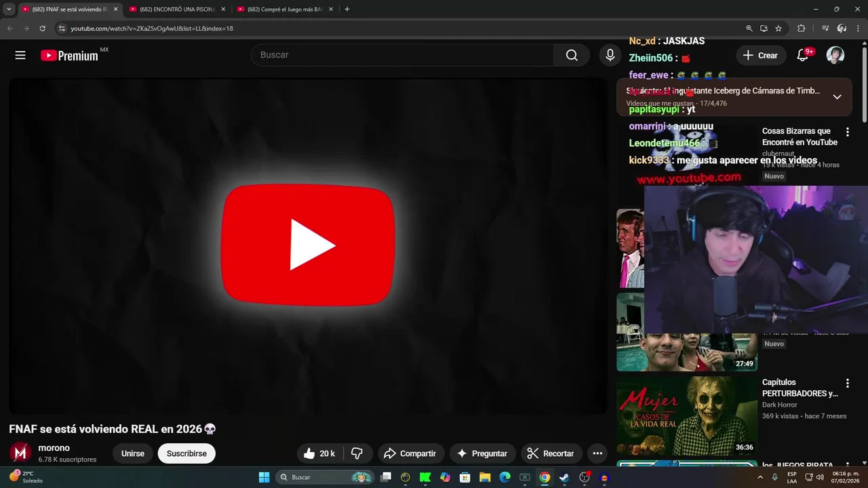868x488 pixels.
Task: Open Cosas Bizarras que Encontré title
Action: click(x=800, y=137)
